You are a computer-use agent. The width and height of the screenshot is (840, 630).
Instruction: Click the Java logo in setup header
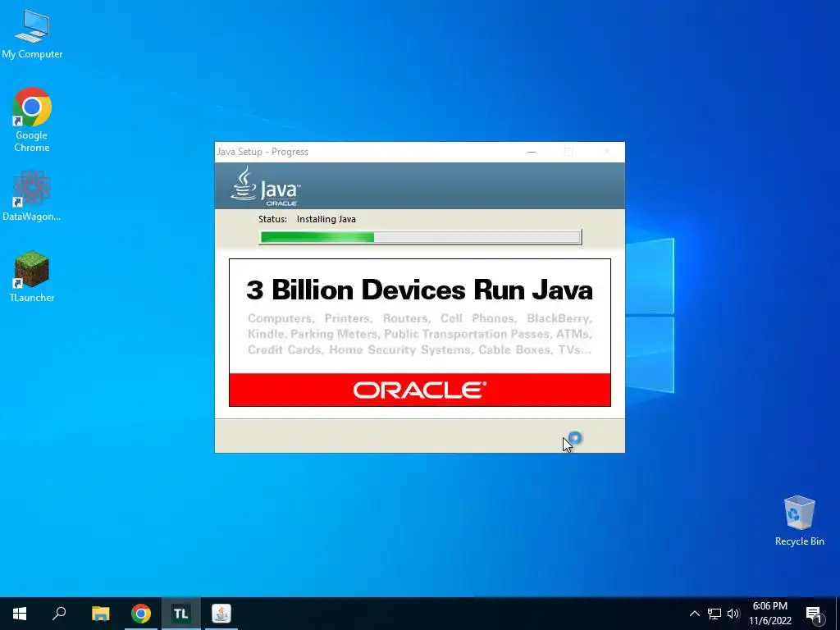[x=266, y=186]
